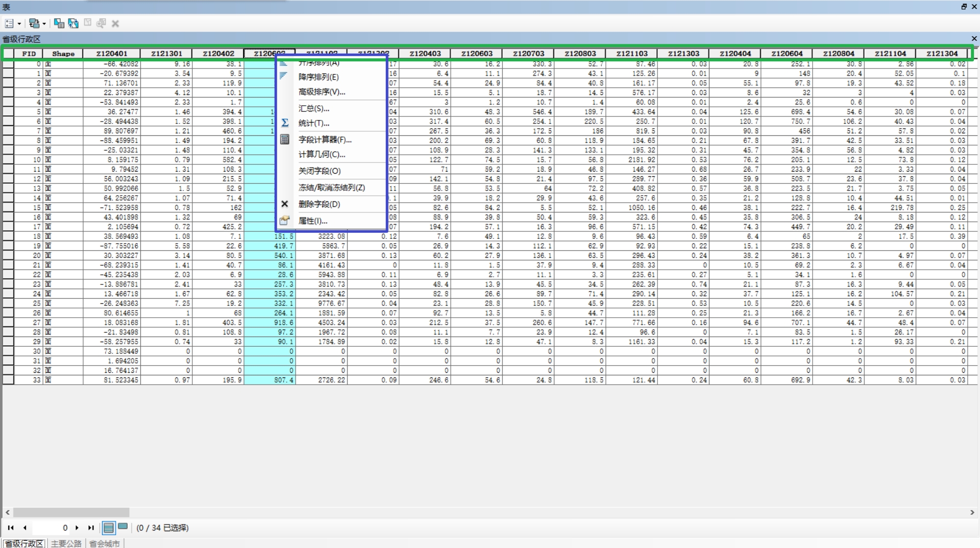Click the Clear Selection icon

87,23
